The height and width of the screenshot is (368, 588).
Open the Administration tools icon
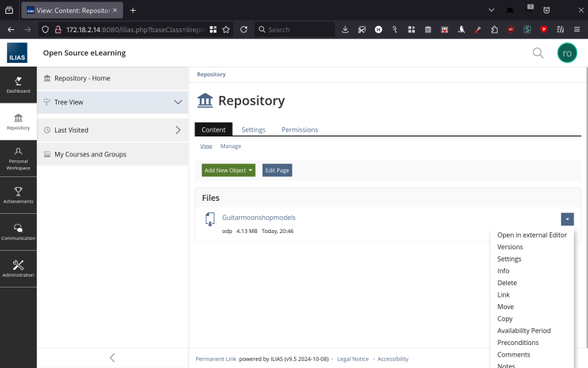click(x=18, y=268)
